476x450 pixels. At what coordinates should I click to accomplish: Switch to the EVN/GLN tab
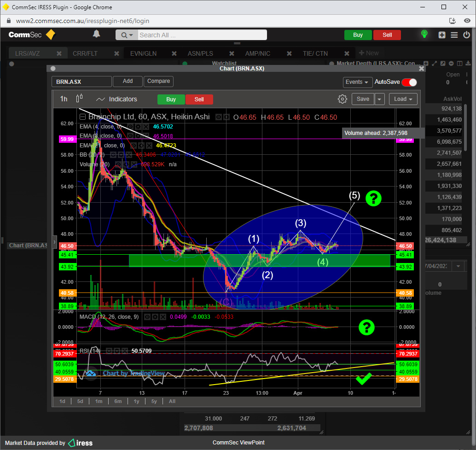tap(143, 53)
